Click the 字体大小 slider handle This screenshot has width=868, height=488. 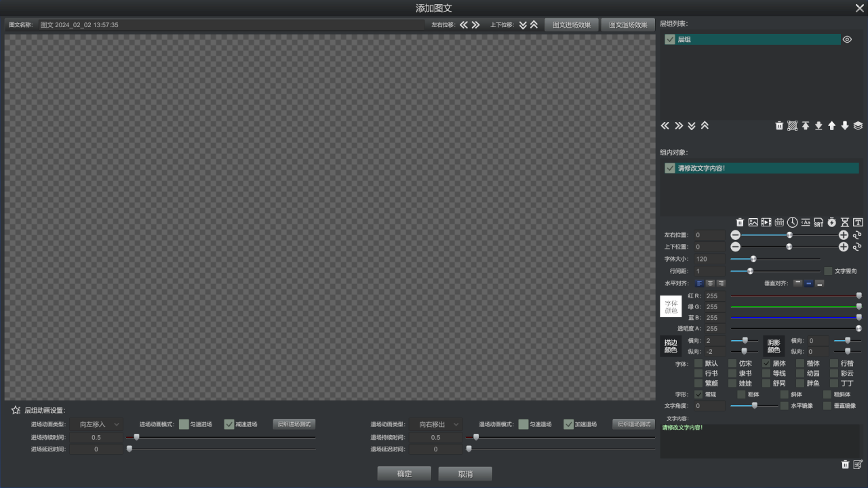[x=753, y=259]
